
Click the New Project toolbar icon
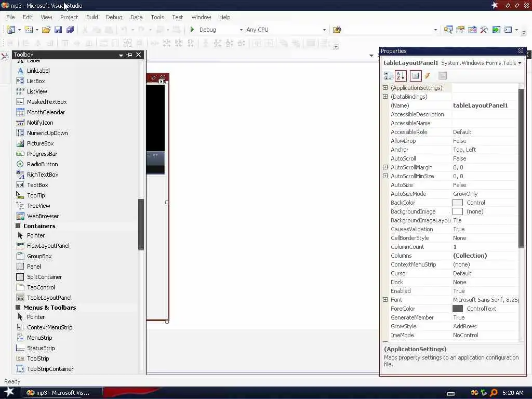tap(11, 30)
